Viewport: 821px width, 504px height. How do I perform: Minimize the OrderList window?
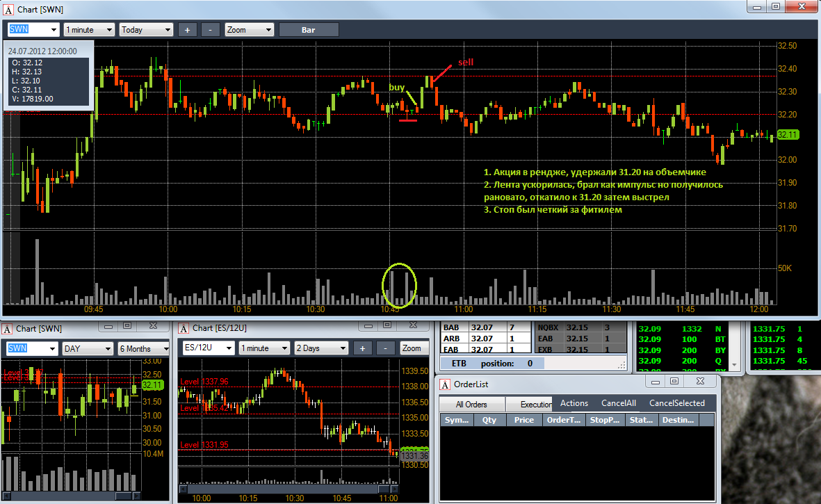[x=655, y=382]
